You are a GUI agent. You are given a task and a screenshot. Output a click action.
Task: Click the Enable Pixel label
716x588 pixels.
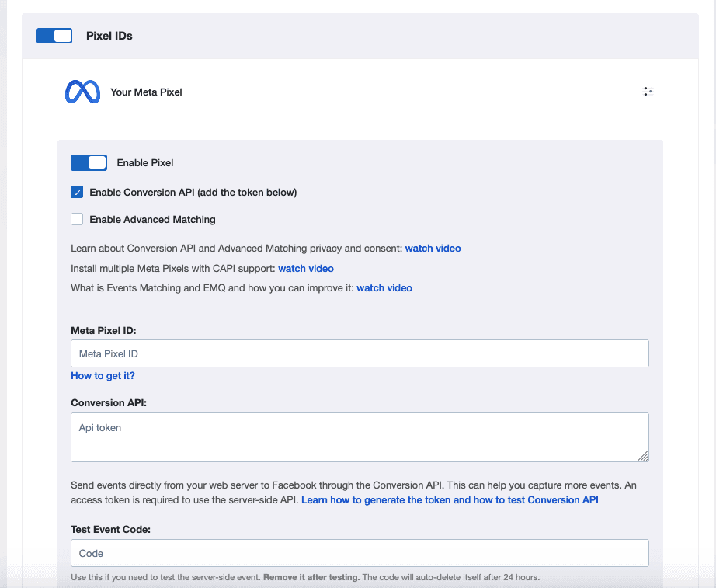[x=145, y=162]
